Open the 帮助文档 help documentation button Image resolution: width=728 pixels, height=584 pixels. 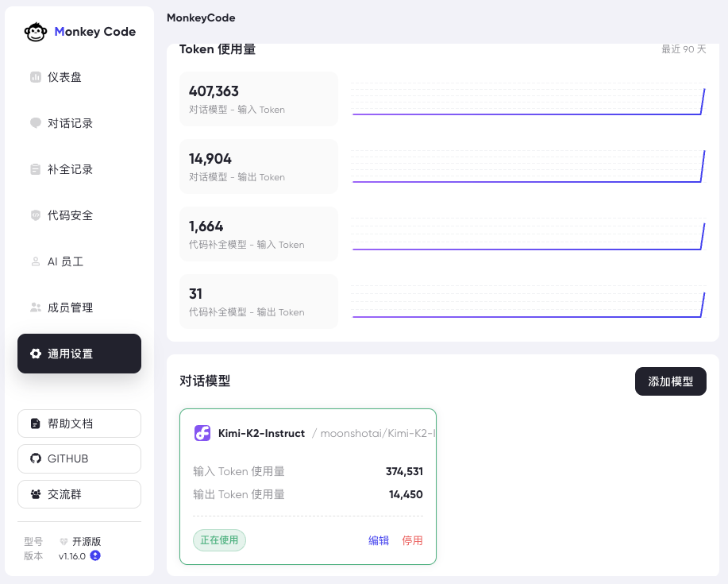(x=79, y=423)
